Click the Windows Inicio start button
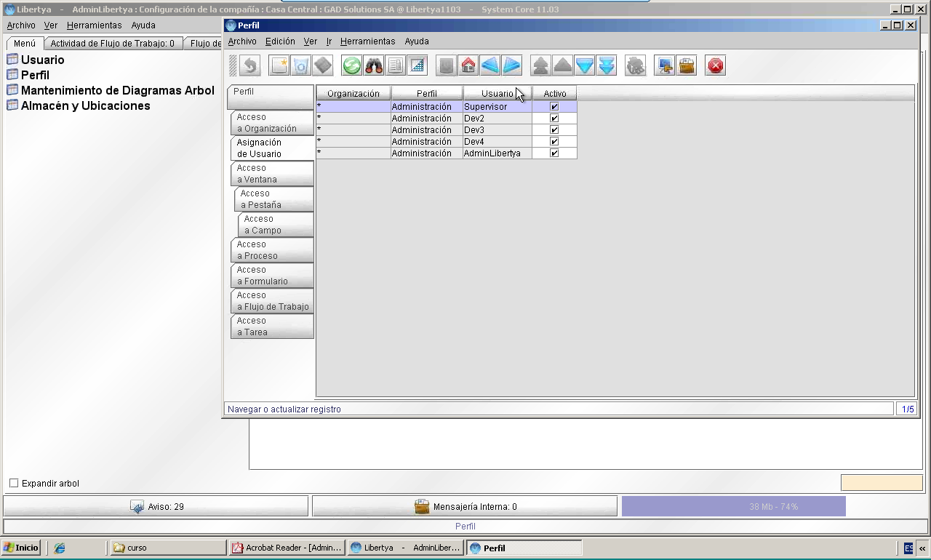This screenshot has width=931, height=560. coord(21,548)
